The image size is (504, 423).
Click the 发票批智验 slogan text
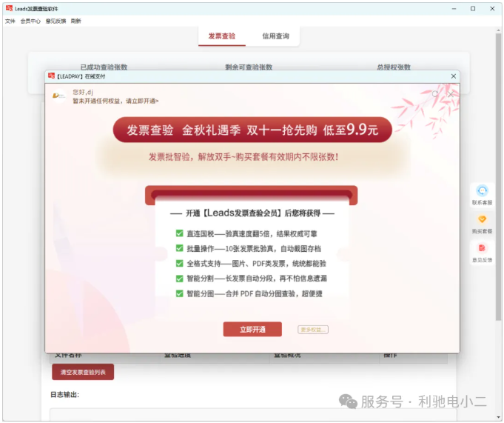click(x=243, y=157)
